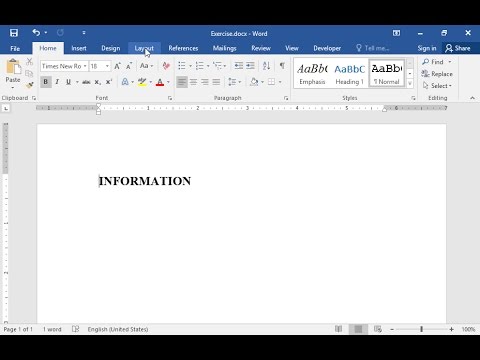The image size is (480, 360).
Task: Open the Change Case (Aa) menu
Action: pos(146,66)
